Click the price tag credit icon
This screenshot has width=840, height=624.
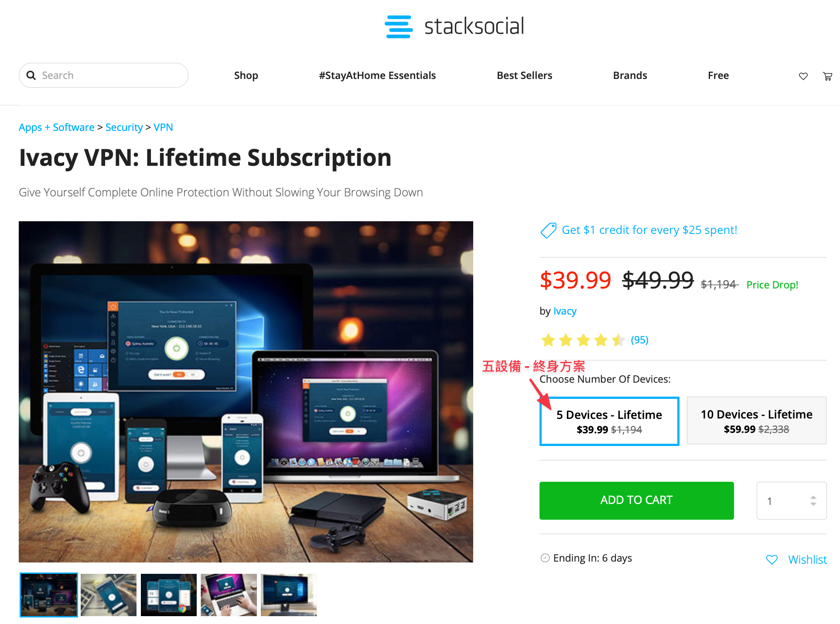click(x=548, y=230)
